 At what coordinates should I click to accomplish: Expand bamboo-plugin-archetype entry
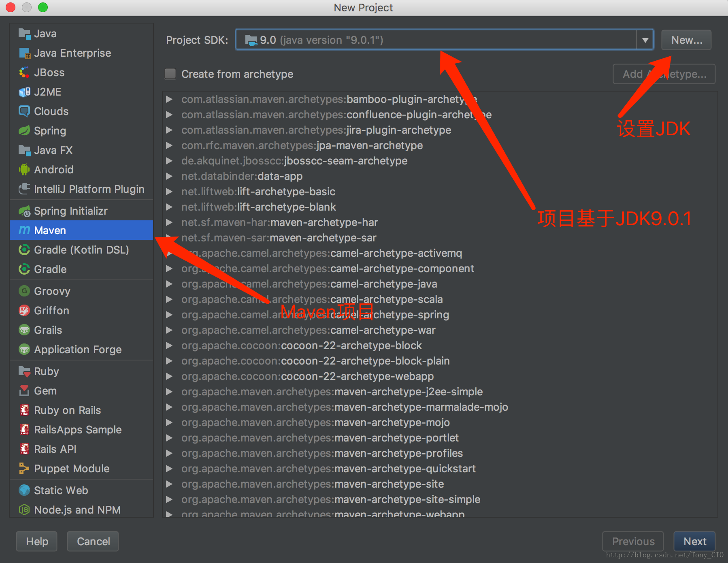[169, 99]
